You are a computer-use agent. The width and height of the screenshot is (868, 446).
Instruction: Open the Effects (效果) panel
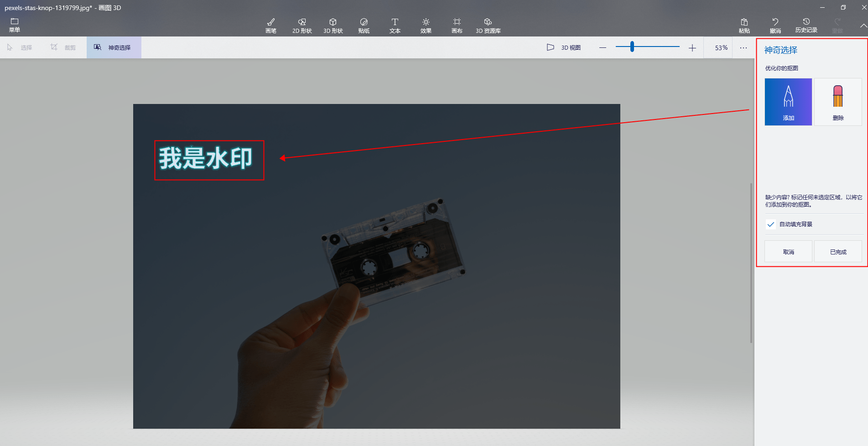coord(426,26)
